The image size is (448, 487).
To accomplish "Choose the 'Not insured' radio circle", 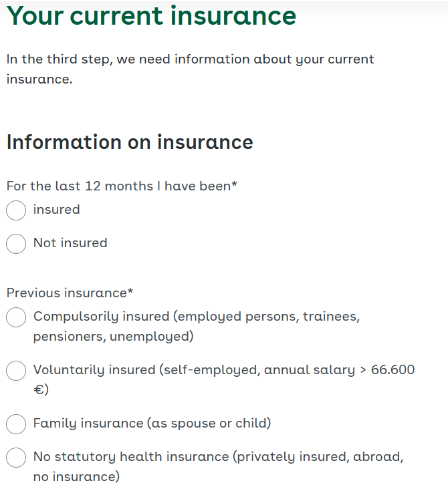I will [16, 244].
